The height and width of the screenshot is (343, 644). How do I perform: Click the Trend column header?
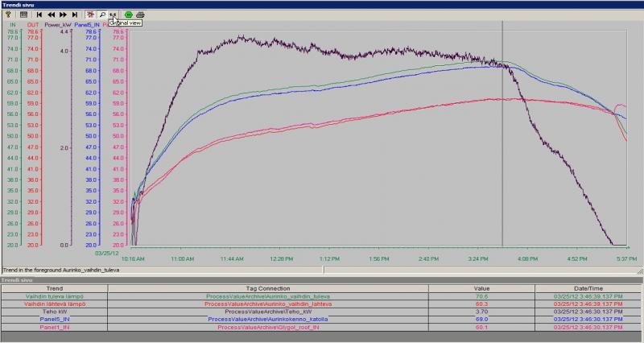point(55,288)
